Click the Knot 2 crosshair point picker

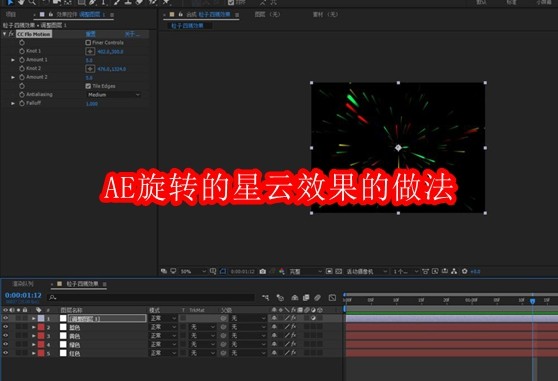click(x=90, y=69)
